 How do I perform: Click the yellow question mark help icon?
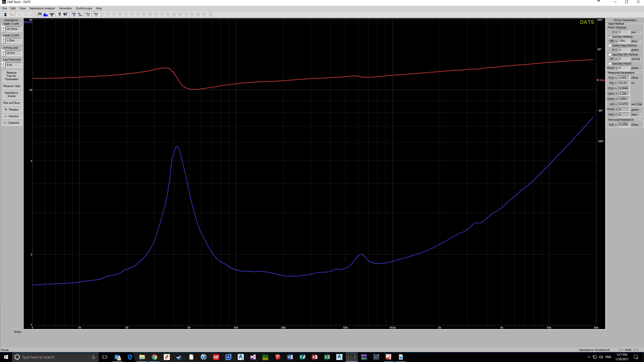(60, 15)
